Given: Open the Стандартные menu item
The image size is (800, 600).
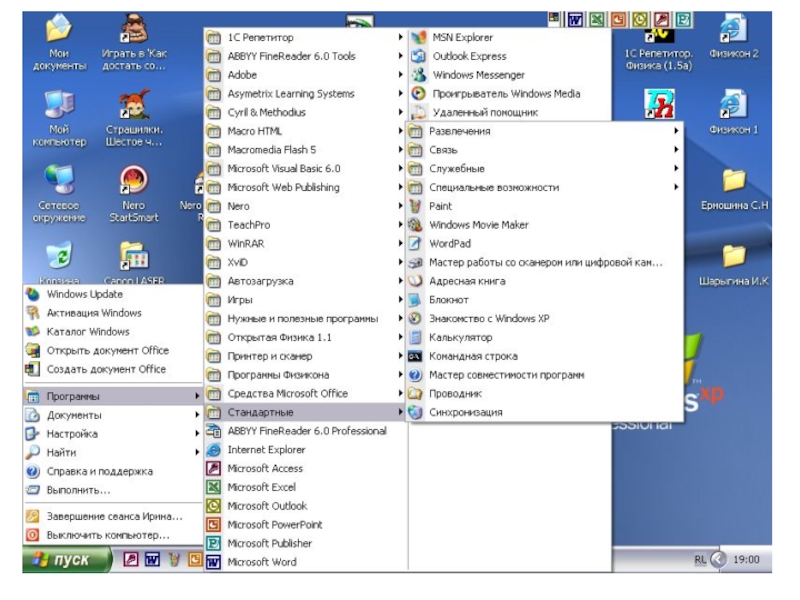Looking at the screenshot, I should point(305,412).
